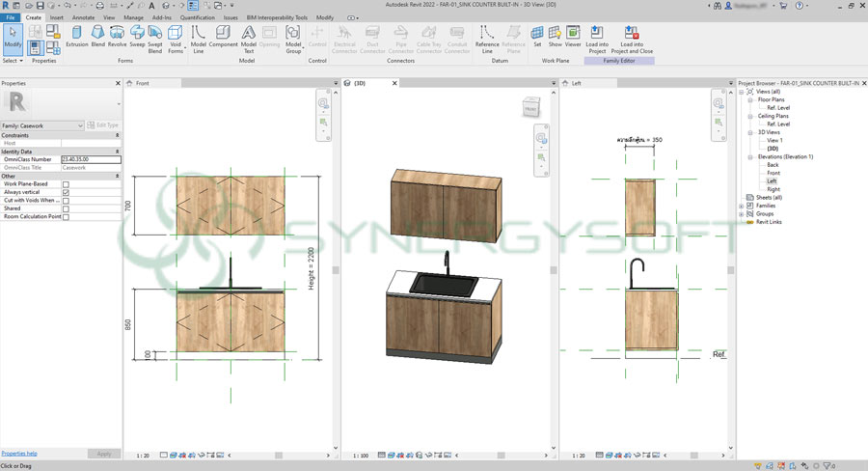Activate the Model Line tool
Image resolution: width=868 pixels, height=471 pixels.
click(198, 36)
